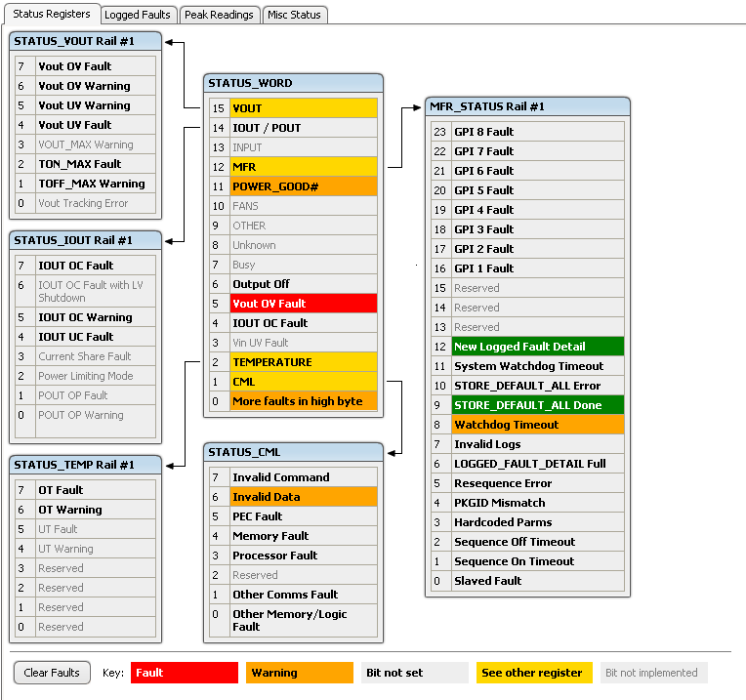
Task: Select New Logged Fault Detail row
Action: pyautogui.click(x=537, y=347)
